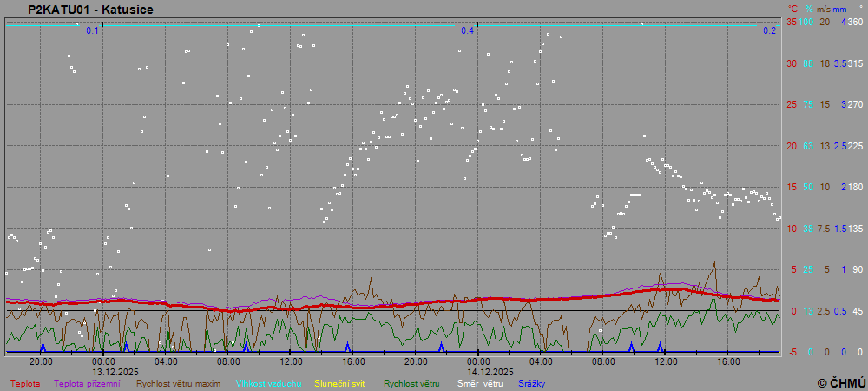Click the 13.12.2025 date label
Image resolution: width=868 pixels, height=391 pixels.
click(115, 371)
